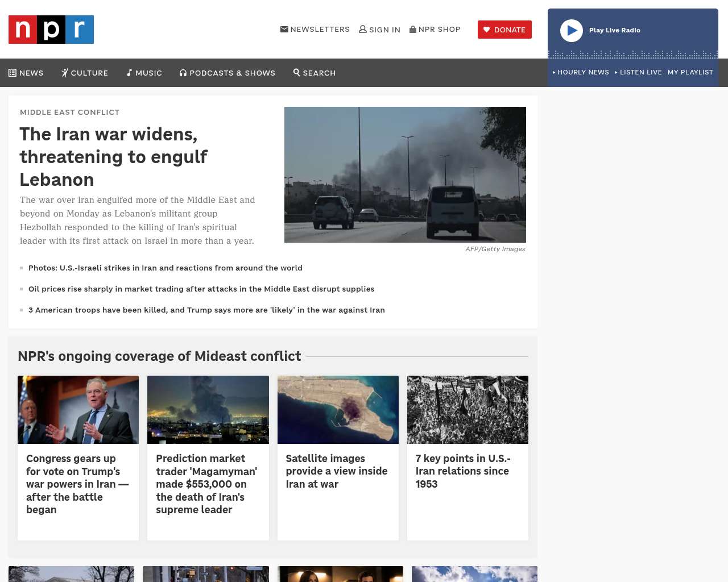Screen dimensions: 728x582
Task: Open the black-and-white crowd photo
Action: (x=468, y=410)
